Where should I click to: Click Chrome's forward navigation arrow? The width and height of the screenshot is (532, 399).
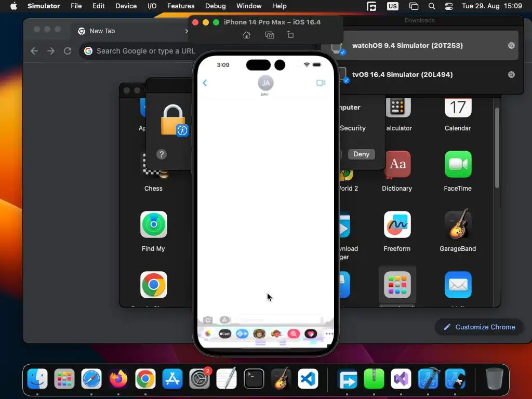coord(51,51)
